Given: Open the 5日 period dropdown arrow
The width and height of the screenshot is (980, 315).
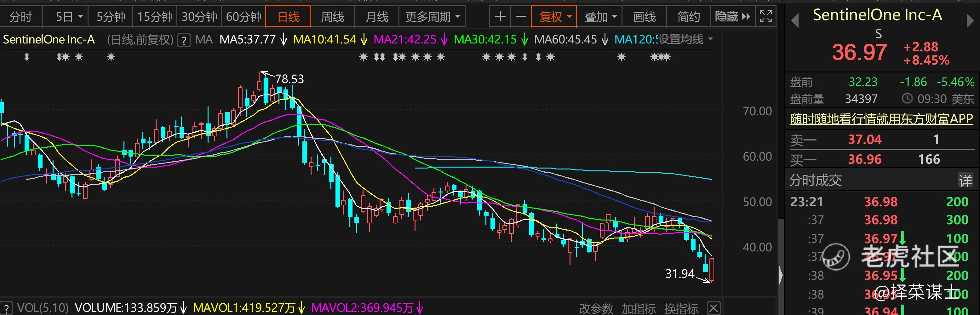Looking at the screenshot, I should tap(81, 17).
